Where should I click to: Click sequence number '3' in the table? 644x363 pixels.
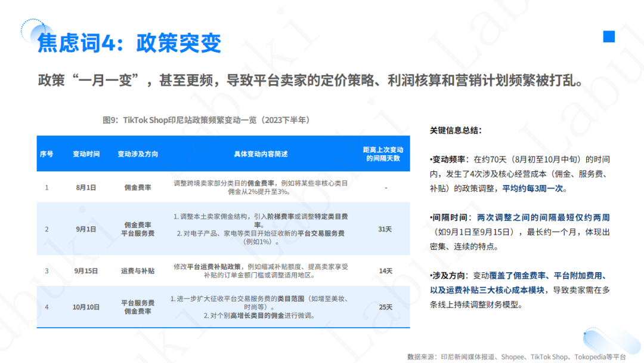tap(47, 271)
